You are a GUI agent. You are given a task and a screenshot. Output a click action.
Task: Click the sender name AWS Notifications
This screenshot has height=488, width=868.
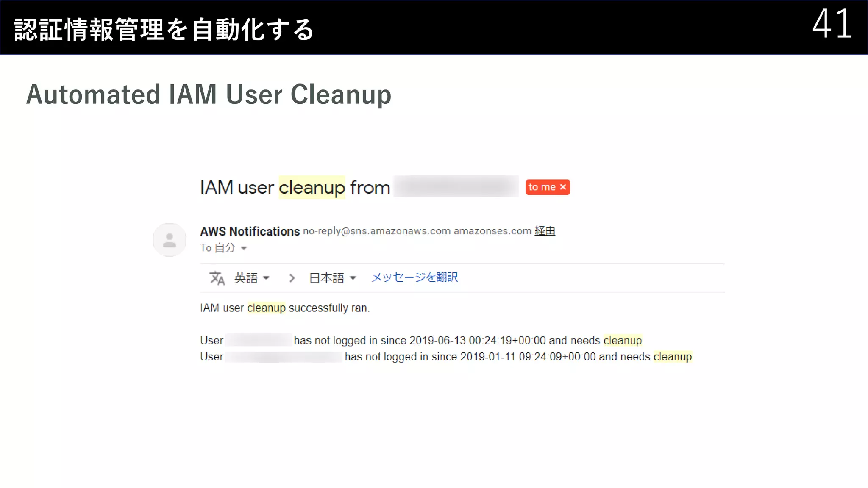pyautogui.click(x=250, y=231)
